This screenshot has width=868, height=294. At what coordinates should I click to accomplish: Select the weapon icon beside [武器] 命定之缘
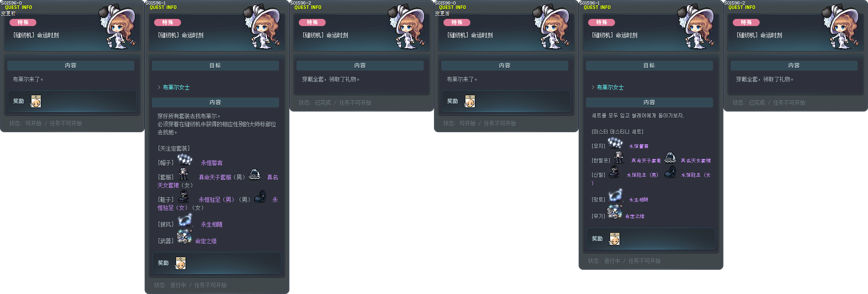pos(184,236)
